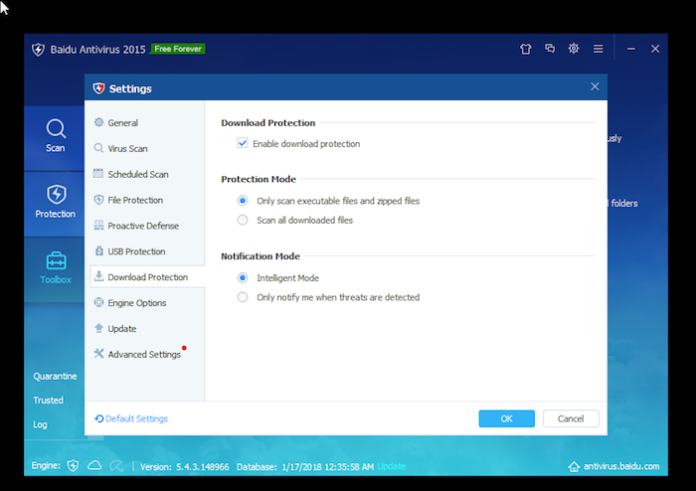The image size is (696, 491).
Task: Select General settings category
Action: coord(147,123)
